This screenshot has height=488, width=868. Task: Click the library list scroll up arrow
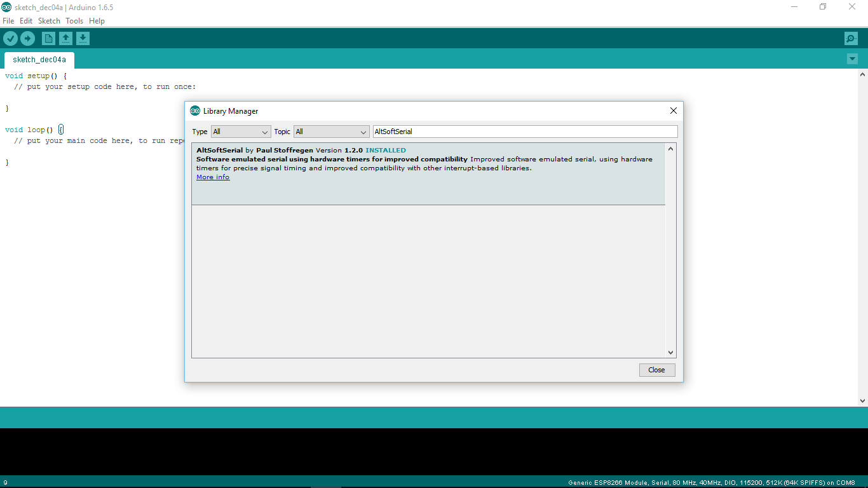pyautogui.click(x=670, y=149)
